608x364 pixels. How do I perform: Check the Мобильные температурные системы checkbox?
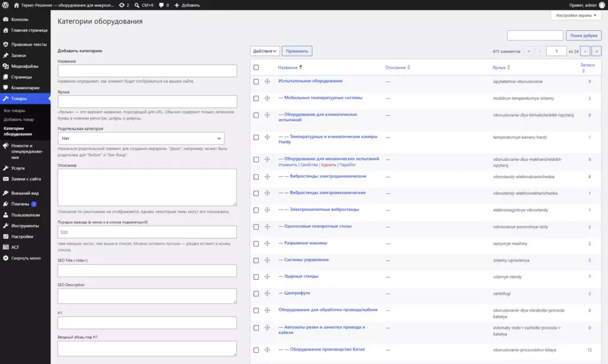(x=256, y=98)
